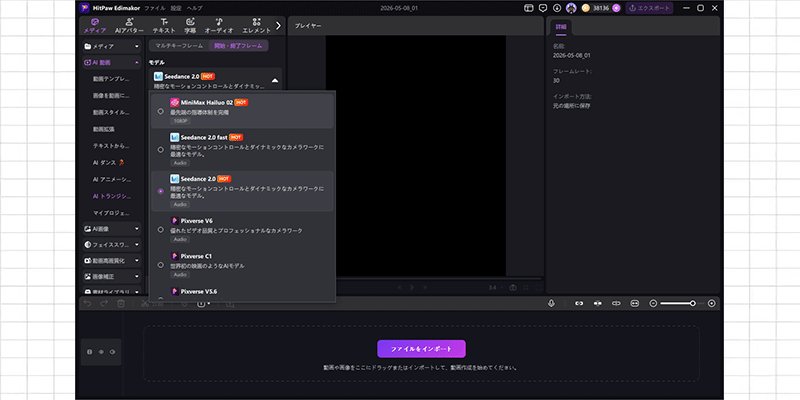
Task: Click the 動画高画質化 enhancer icon
Action: coord(88,261)
